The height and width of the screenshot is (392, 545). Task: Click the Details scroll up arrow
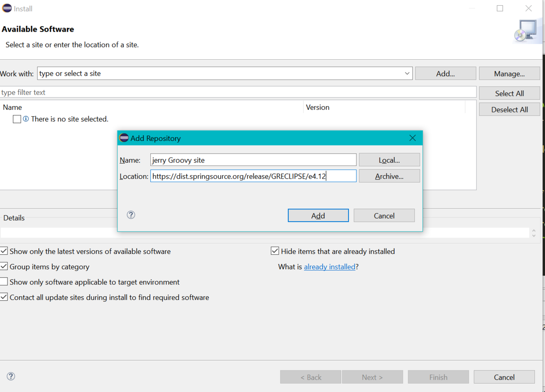pyautogui.click(x=534, y=230)
